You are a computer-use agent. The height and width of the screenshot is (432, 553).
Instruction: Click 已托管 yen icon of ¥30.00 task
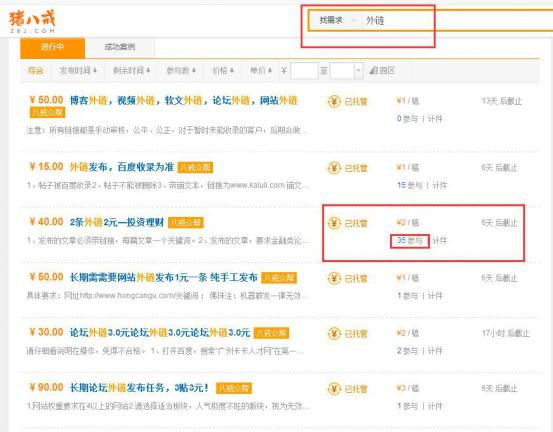334,333
